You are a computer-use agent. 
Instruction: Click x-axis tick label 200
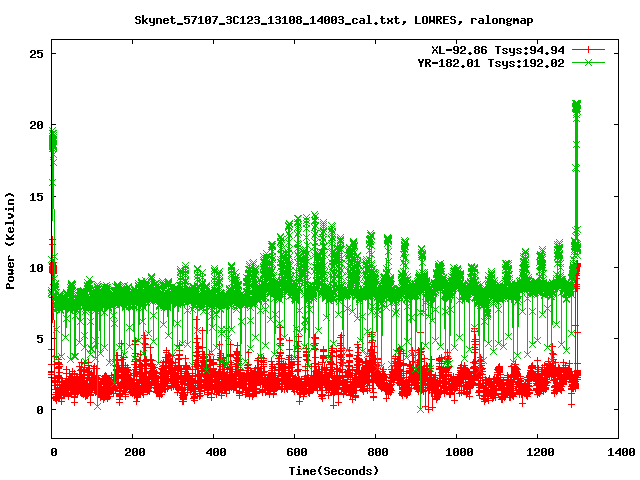tap(135, 452)
